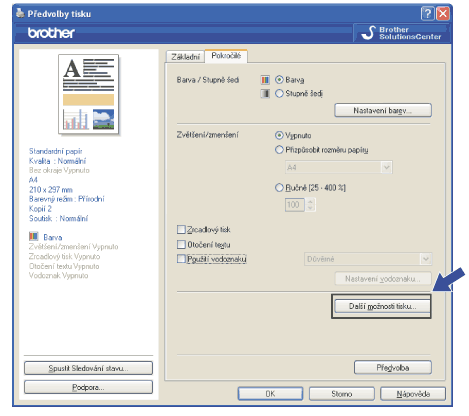Click the color Barva icon beside radio
This screenshot has height=416, width=469.
point(265,80)
